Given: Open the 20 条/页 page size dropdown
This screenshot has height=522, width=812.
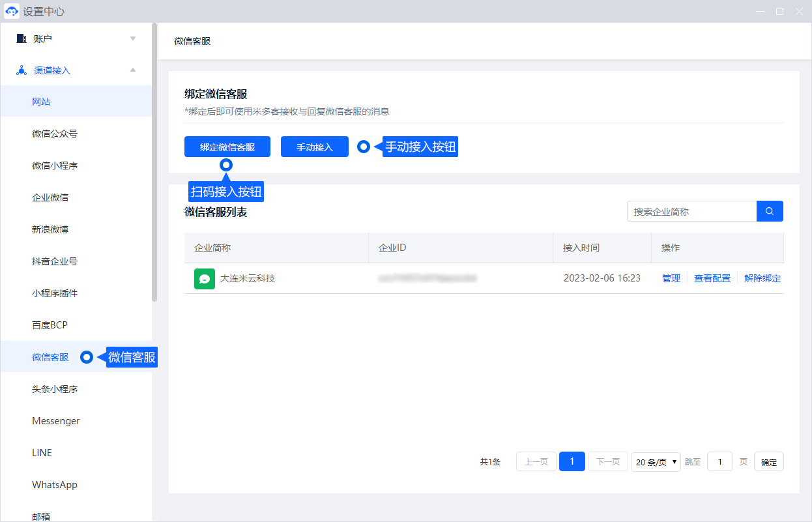Looking at the screenshot, I should 656,462.
